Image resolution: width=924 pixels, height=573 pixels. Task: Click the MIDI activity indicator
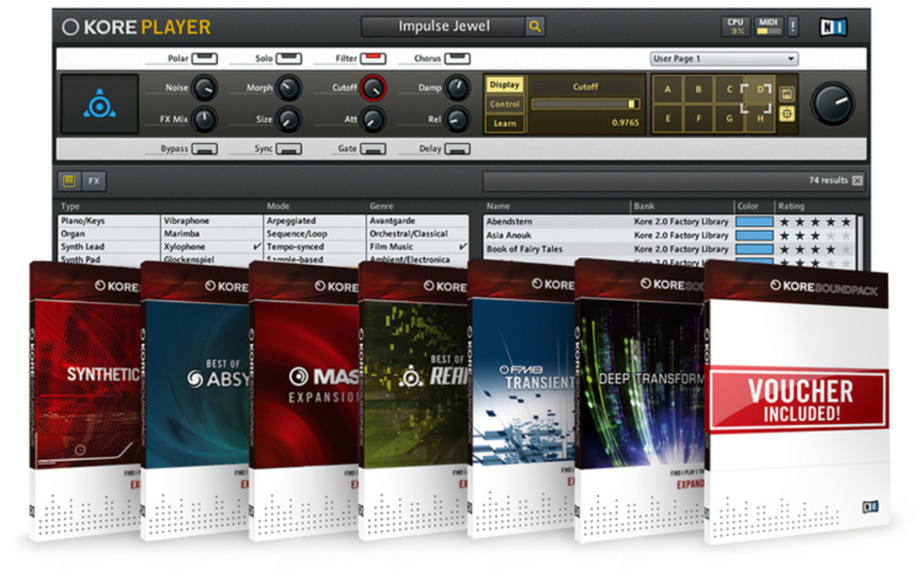[x=768, y=26]
